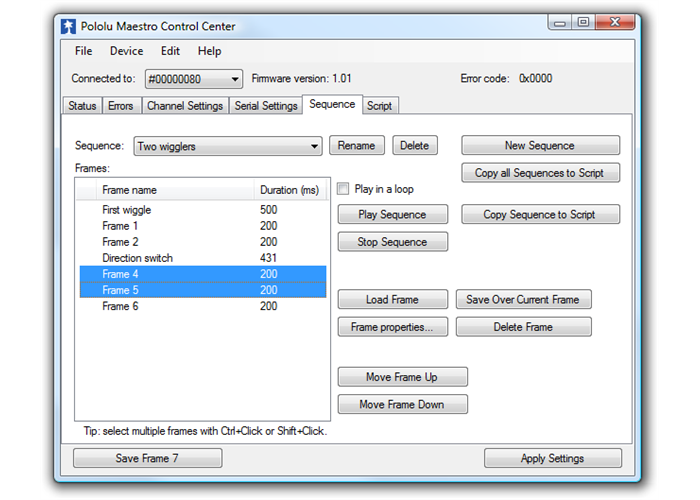Click the Pololu app icon in title bar

click(x=67, y=26)
